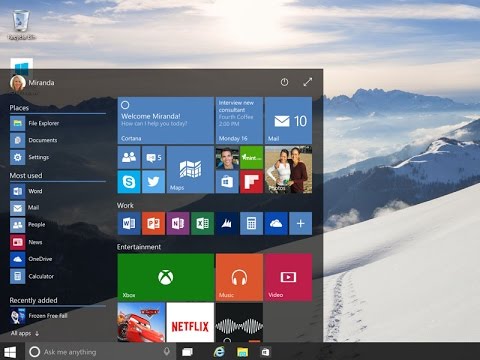Open Calculator tile in Work group
This screenshot has height=360, width=480.
point(252,223)
